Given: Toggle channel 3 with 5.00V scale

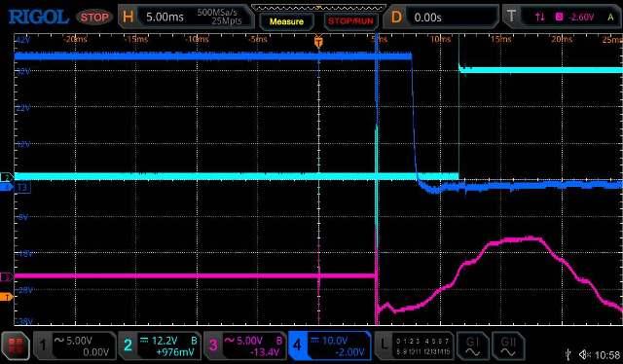Looking at the screenshot, I should [x=244, y=346].
